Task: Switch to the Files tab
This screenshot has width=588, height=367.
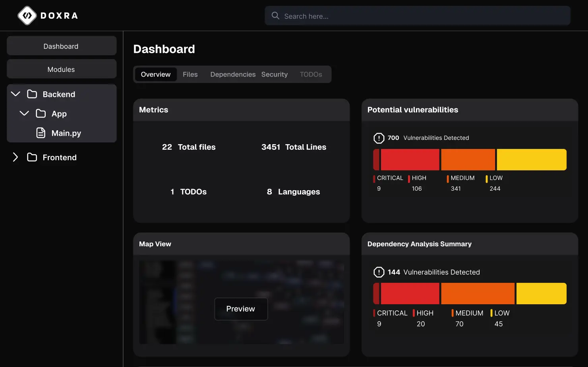Action: [190, 74]
